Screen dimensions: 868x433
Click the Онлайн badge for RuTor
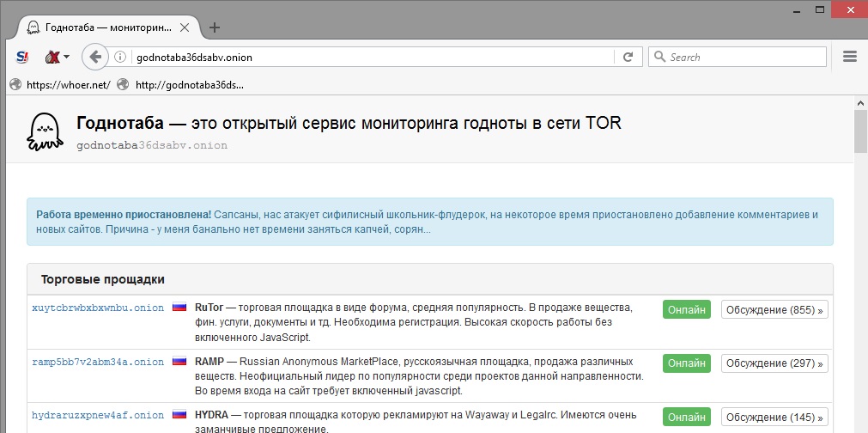[687, 309]
